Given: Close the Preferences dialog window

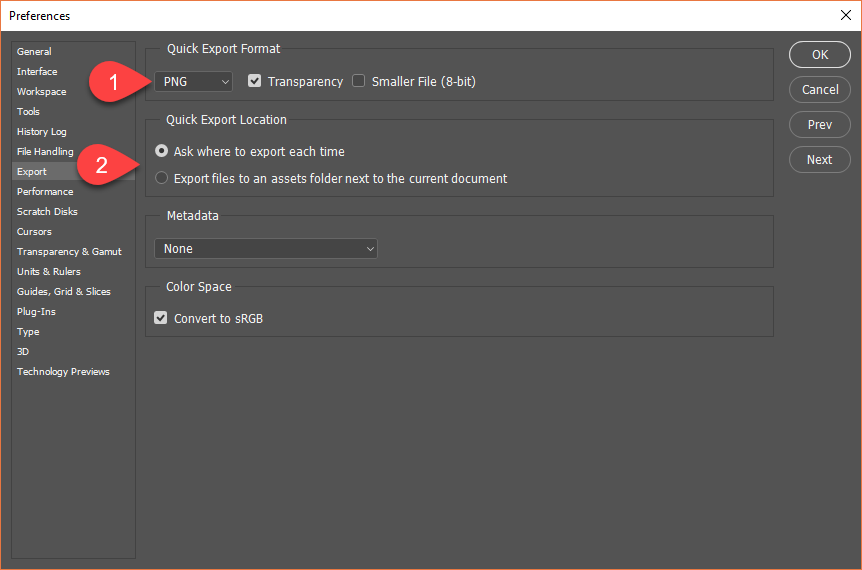Looking at the screenshot, I should click(846, 15).
